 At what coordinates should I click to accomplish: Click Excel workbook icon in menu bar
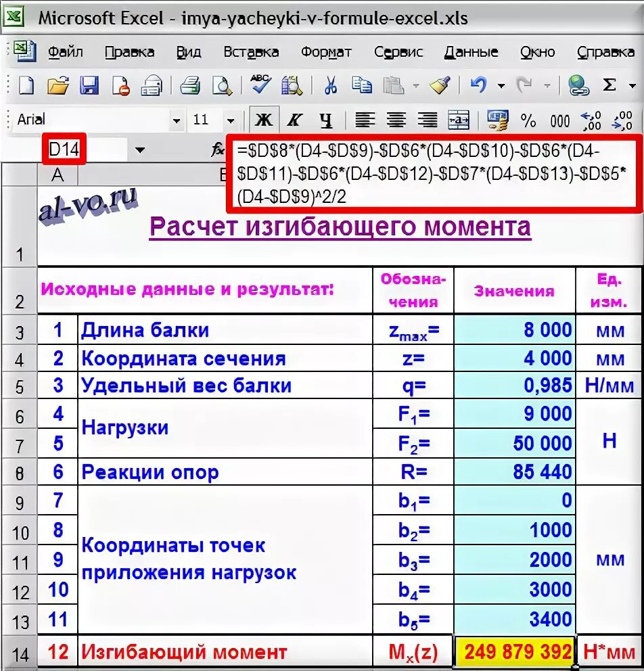(x=25, y=52)
